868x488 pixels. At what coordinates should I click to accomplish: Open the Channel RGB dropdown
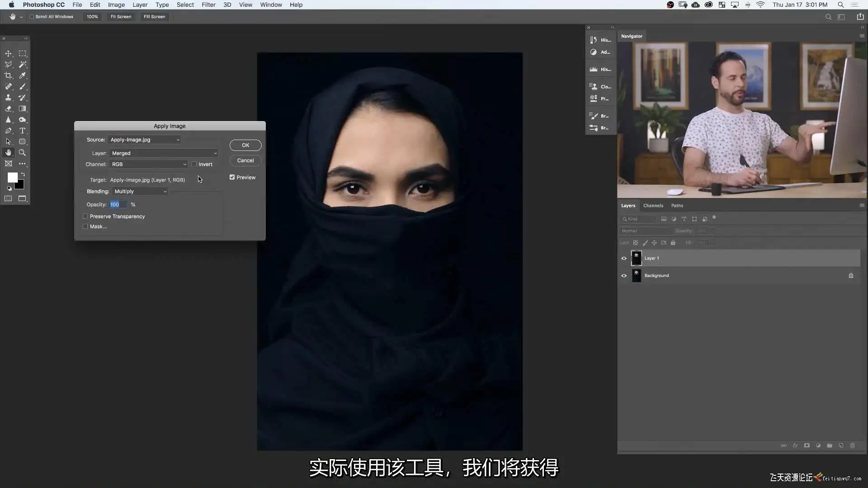coord(148,164)
